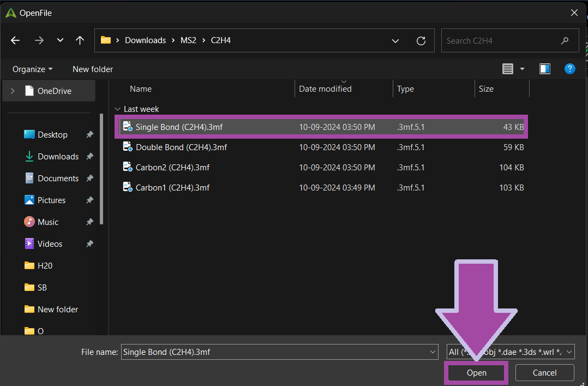This screenshot has width=588, height=386.
Task: Refresh the C2H4 folder listing
Action: pyautogui.click(x=421, y=40)
